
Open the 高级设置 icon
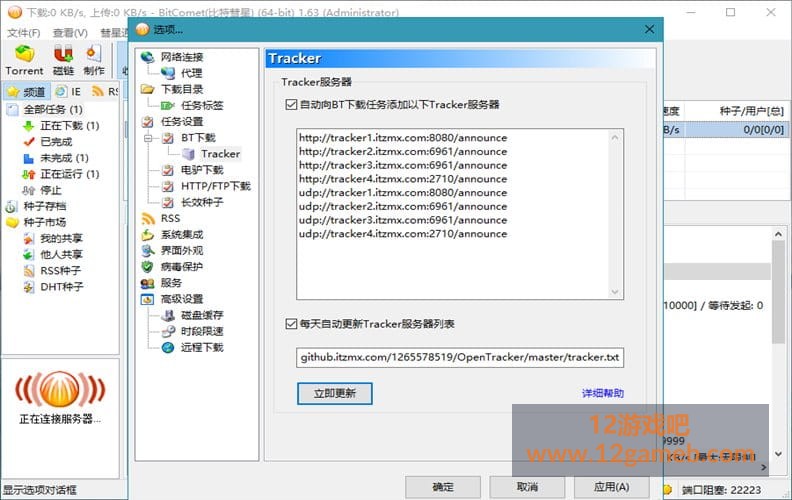[147, 299]
